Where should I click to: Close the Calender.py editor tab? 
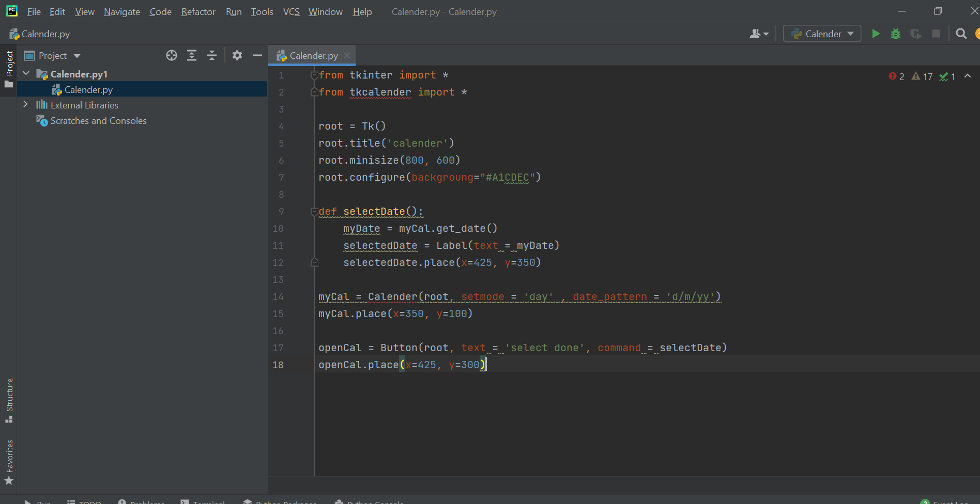[347, 56]
